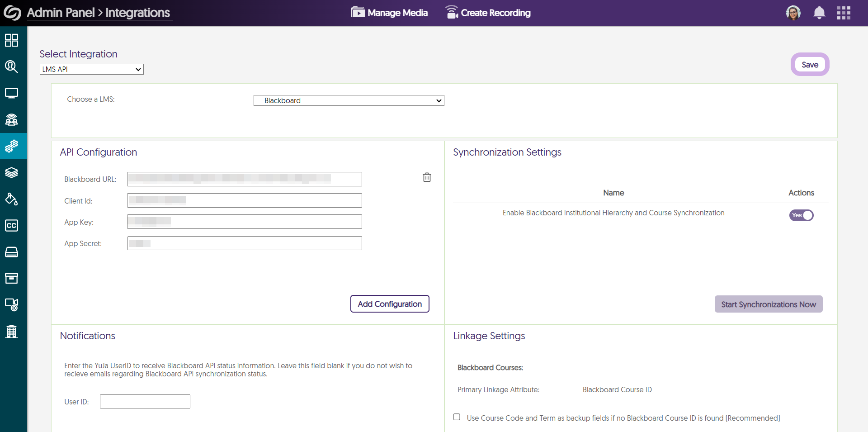
Task: Open the headset users group sidebar icon
Action: 11,119
